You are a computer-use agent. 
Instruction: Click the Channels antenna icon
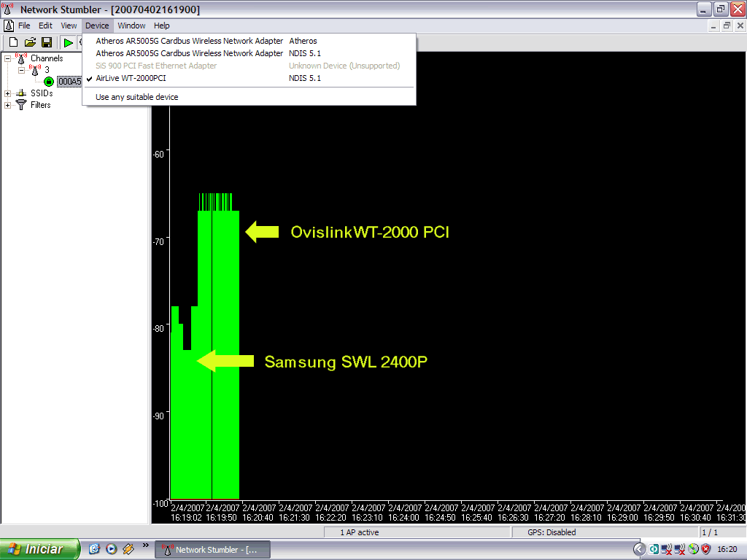[x=21, y=58]
